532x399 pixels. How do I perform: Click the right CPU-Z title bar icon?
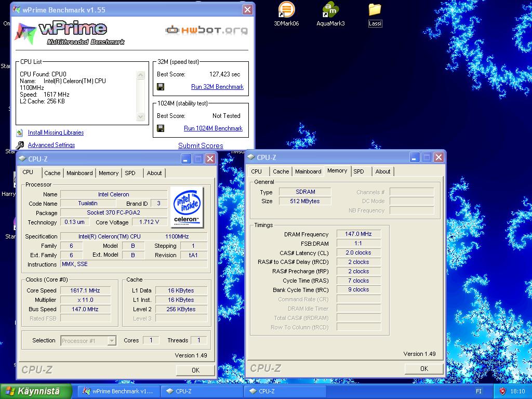pos(251,157)
